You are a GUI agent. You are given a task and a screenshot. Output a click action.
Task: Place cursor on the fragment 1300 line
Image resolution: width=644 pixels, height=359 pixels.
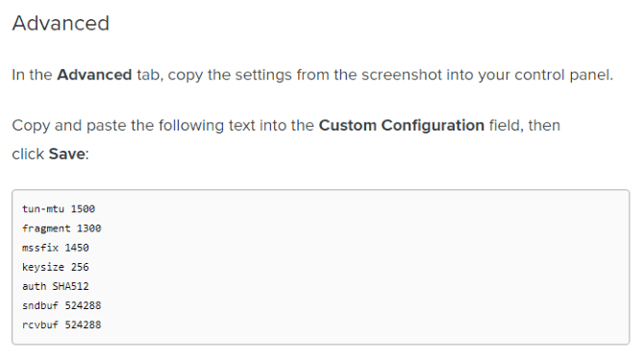coord(62,228)
